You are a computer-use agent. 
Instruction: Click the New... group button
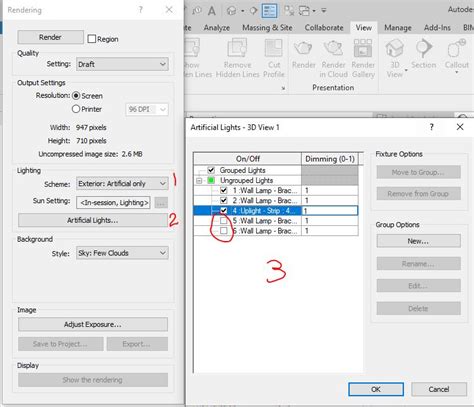[x=418, y=241]
